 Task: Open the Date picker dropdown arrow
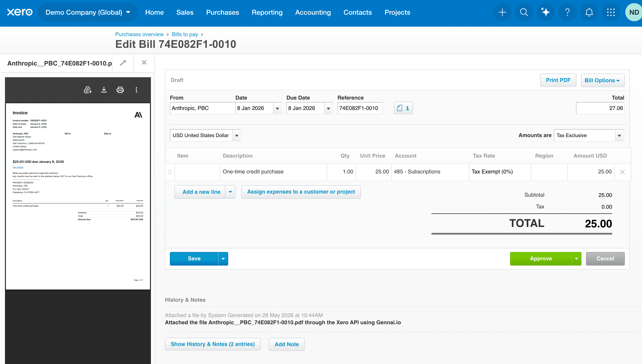277,108
